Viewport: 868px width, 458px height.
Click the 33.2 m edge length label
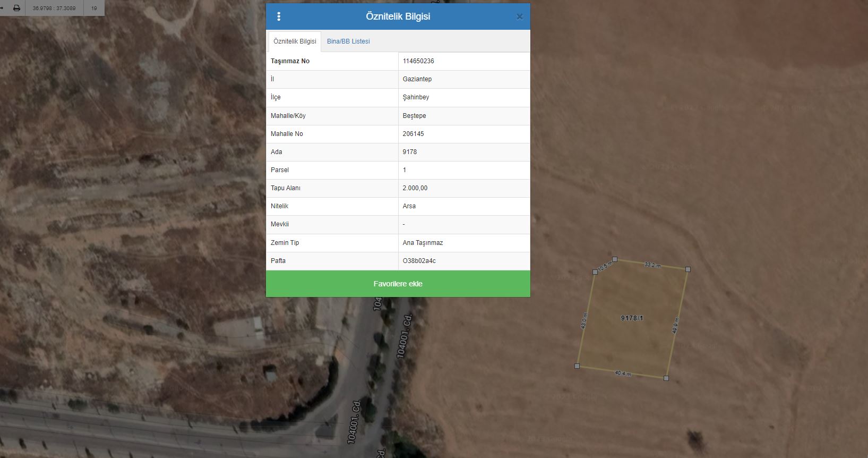tap(652, 265)
